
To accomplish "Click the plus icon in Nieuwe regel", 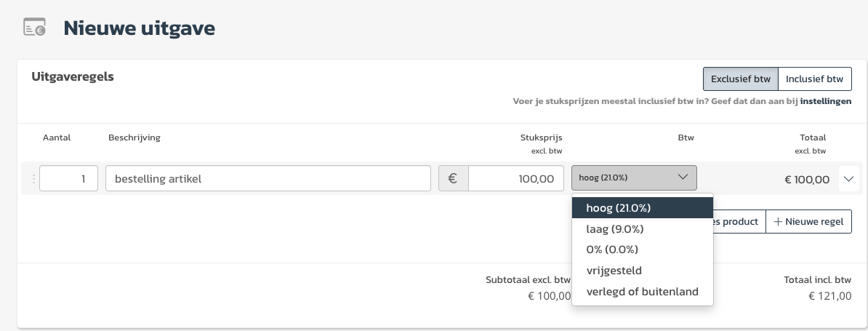I will click(x=778, y=221).
